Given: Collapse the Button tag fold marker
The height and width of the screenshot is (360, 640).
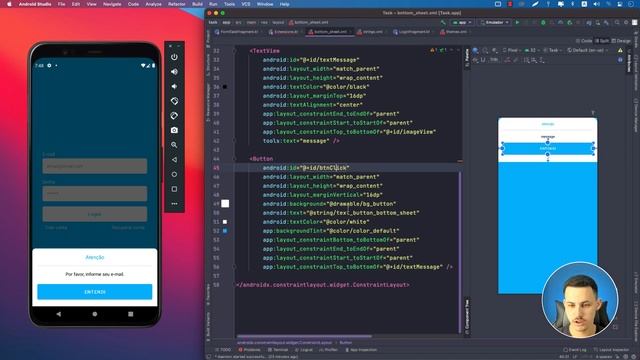Looking at the screenshot, I should click(x=235, y=159).
